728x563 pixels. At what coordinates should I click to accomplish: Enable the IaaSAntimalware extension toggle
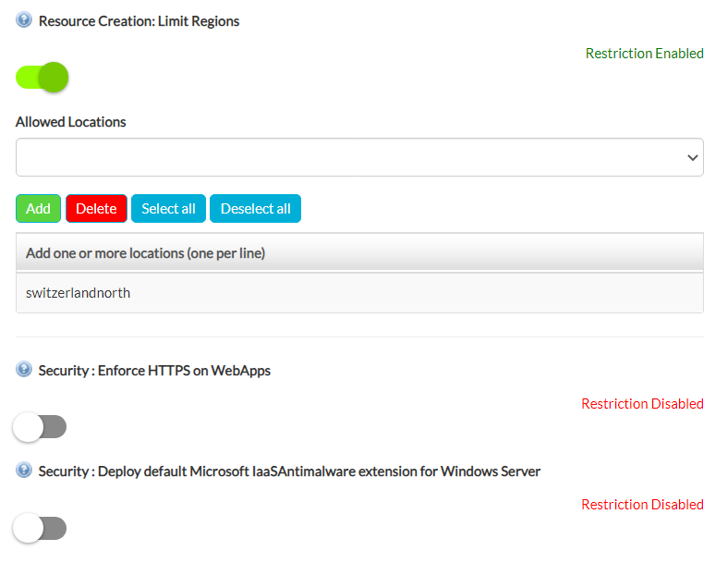coord(40,528)
